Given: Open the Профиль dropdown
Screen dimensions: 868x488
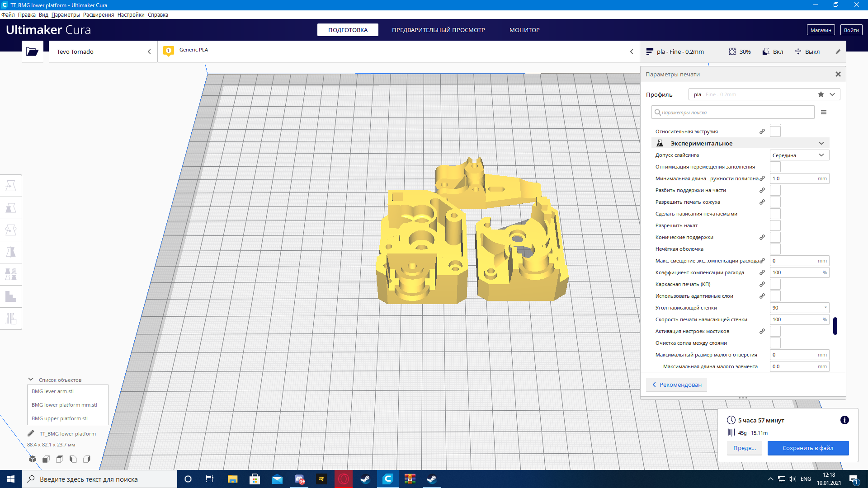Looking at the screenshot, I should [764, 94].
